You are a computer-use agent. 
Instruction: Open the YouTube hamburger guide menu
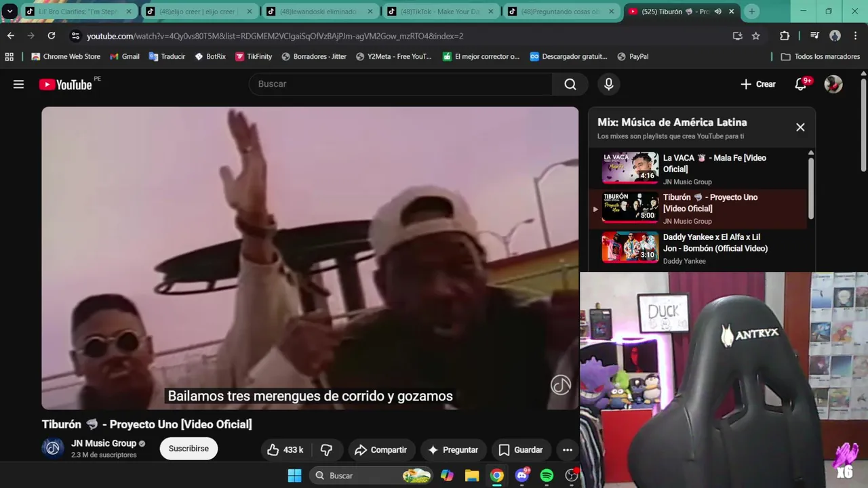[x=18, y=84]
